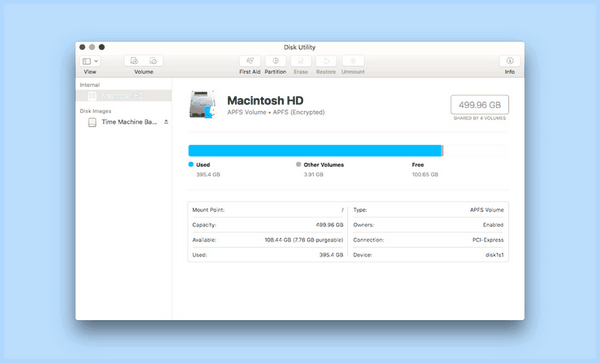Click the Type APFS Volume value
The image size is (600, 363).
point(487,210)
